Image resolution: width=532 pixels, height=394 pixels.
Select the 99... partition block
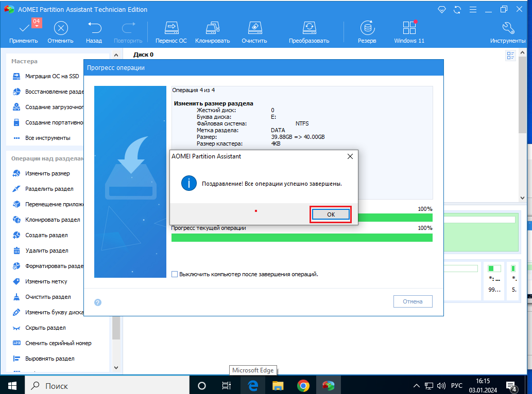[x=494, y=281]
